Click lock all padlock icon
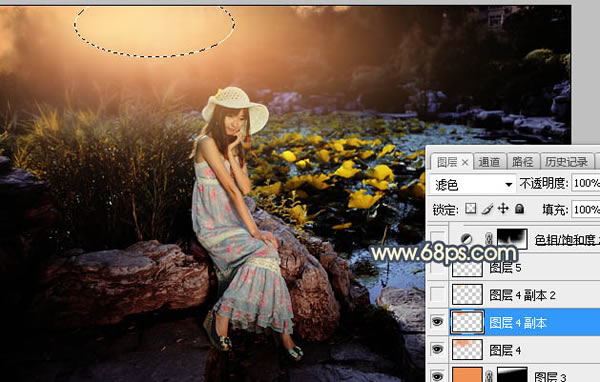 coord(519,209)
